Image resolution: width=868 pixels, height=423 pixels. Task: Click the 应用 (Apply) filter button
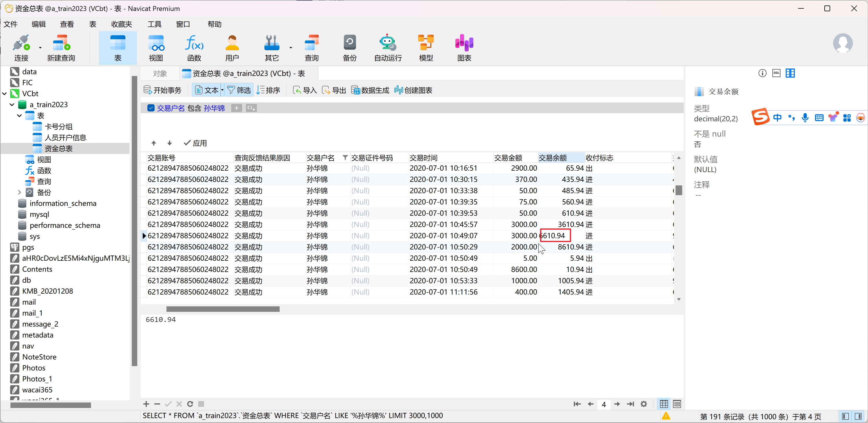coord(195,143)
